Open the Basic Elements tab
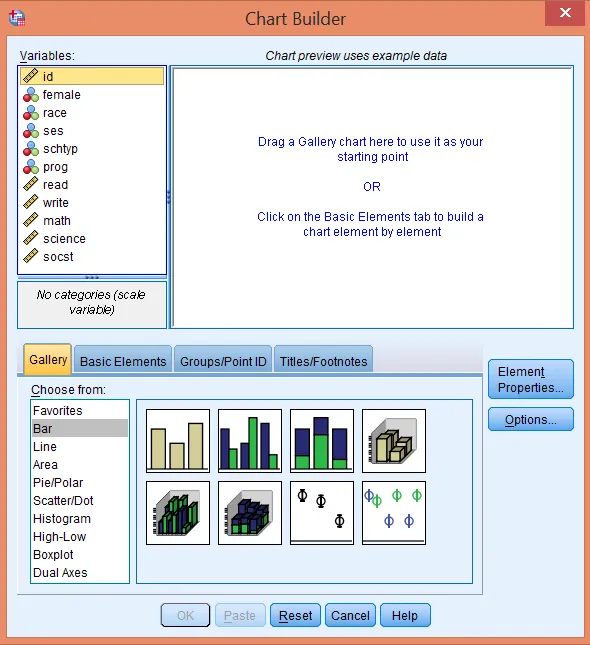This screenshot has width=590, height=645. tap(123, 361)
